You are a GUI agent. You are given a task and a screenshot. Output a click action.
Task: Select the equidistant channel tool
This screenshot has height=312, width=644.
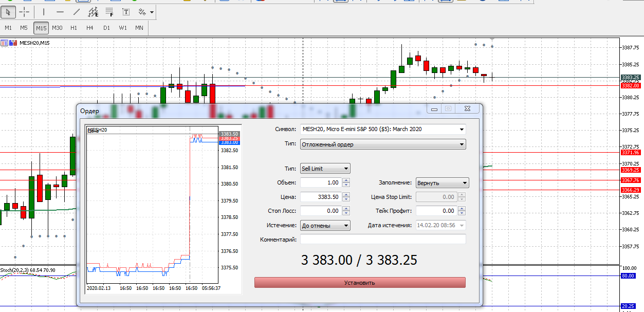pos(93,11)
